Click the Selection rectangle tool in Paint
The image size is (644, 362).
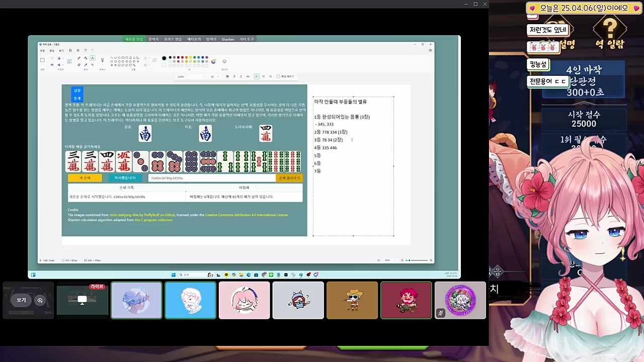(x=42, y=60)
